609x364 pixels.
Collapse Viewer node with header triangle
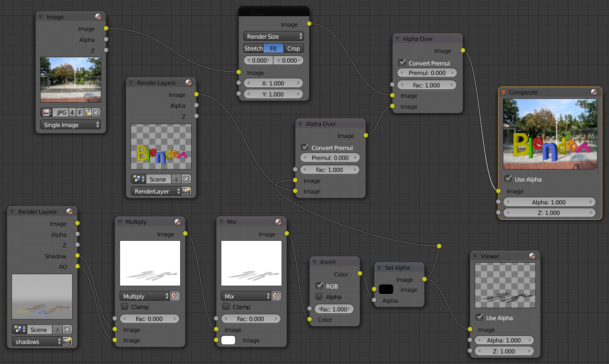click(475, 257)
